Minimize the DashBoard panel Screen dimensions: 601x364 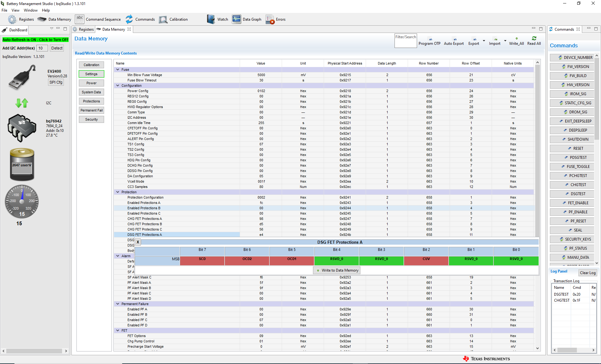tap(58, 29)
